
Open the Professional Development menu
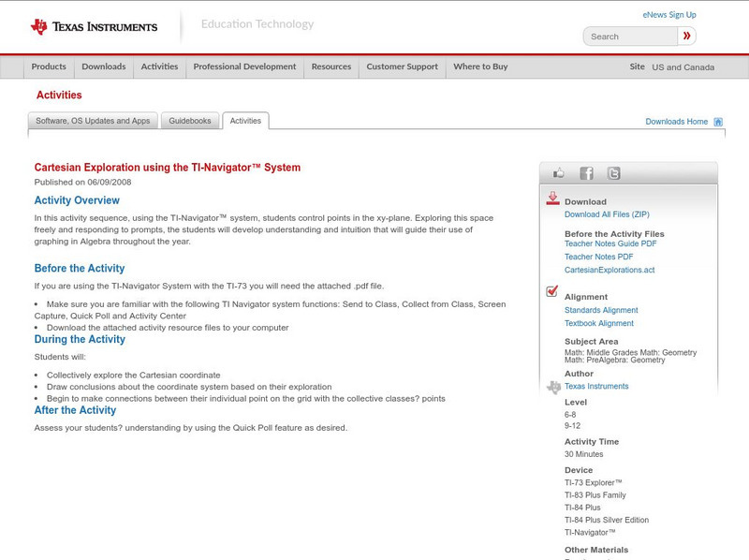tap(244, 66)
